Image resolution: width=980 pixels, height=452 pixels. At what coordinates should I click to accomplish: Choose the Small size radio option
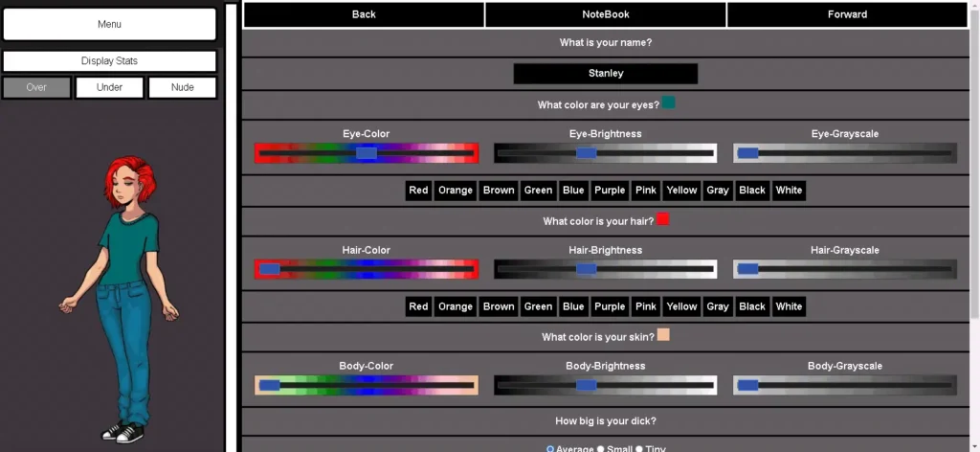click(601, 448)
